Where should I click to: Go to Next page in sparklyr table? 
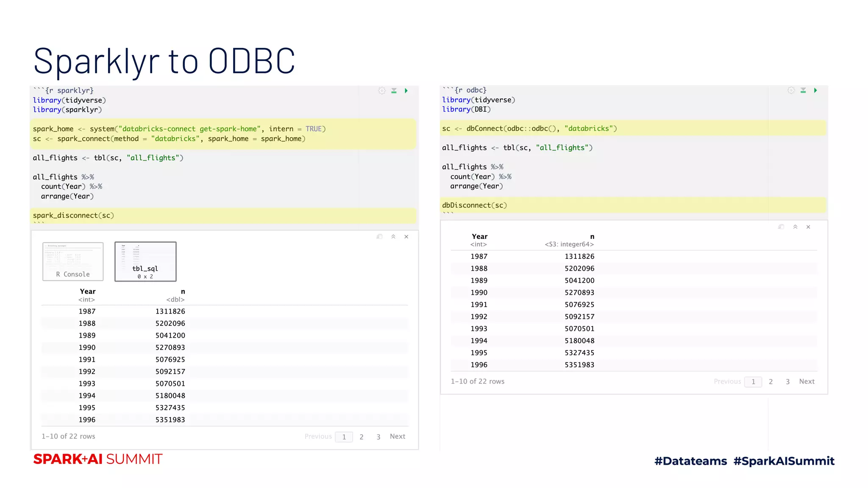point(397,436)
